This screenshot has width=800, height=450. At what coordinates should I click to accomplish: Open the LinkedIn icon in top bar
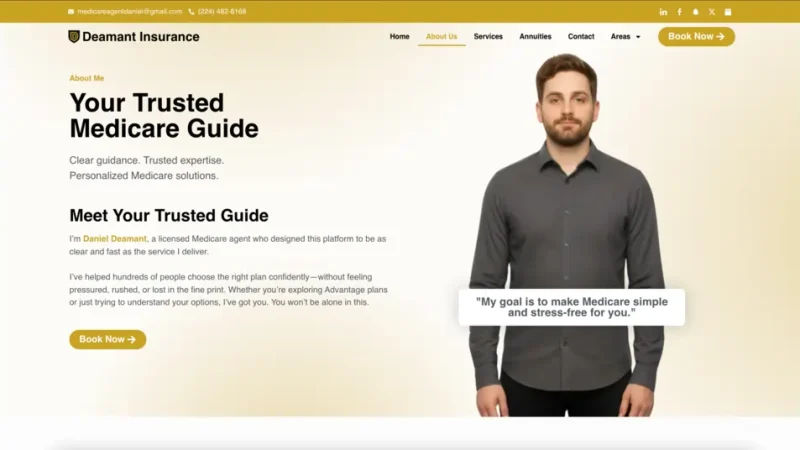(x=664, y=12)
